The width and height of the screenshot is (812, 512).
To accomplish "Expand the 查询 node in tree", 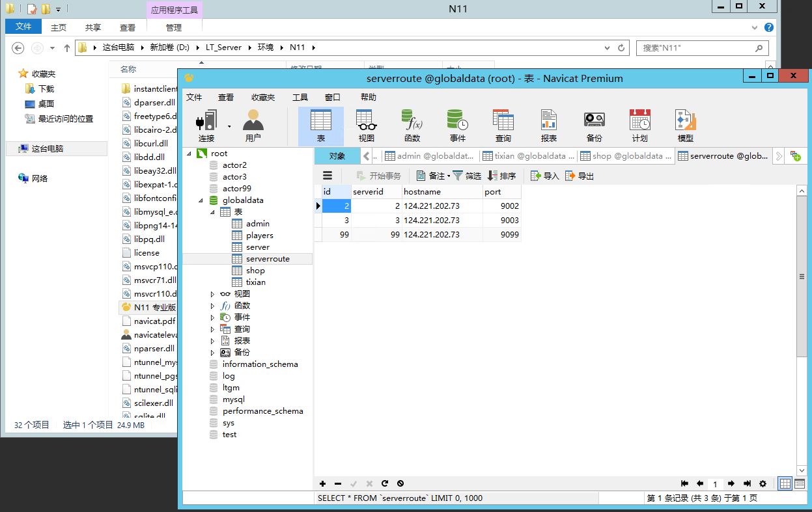I will point(212,329).
